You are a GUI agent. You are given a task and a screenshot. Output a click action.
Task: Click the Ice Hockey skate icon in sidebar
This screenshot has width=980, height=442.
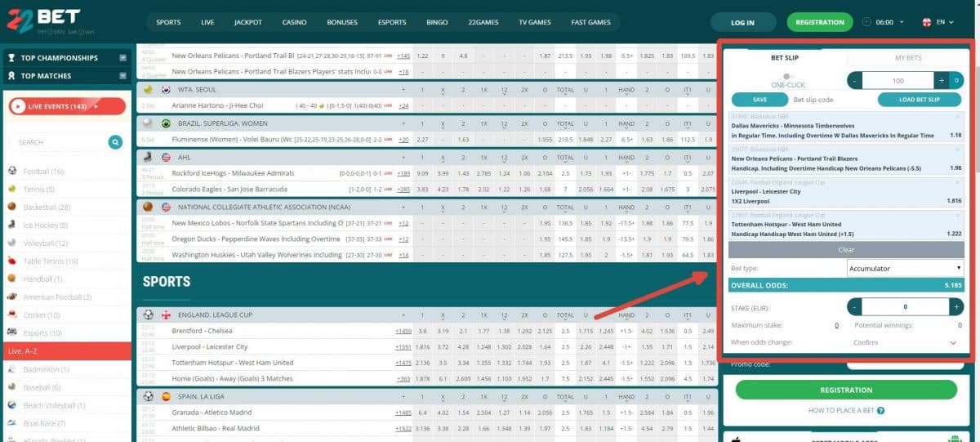pyautogui.click(x=12, y=225)
